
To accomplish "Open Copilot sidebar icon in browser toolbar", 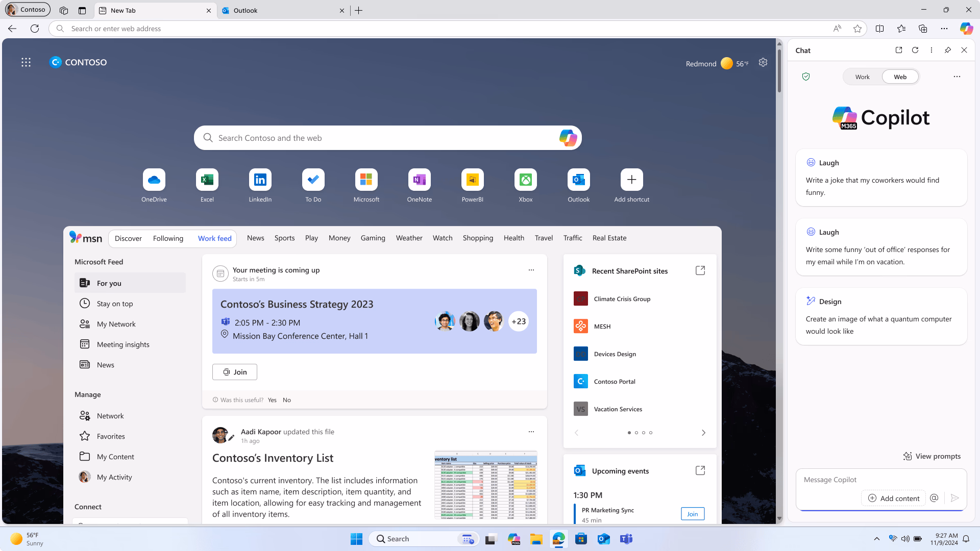I will coord(966,29).
